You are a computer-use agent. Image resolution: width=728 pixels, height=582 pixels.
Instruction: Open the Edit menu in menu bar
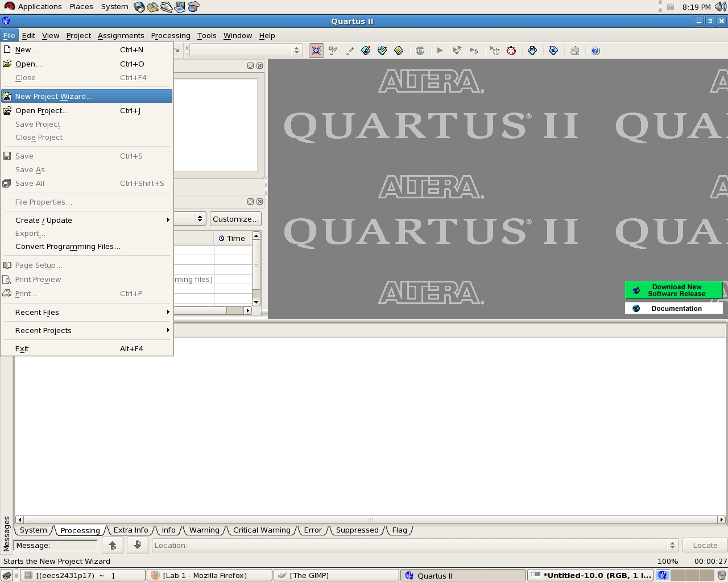tap(28, 35)
